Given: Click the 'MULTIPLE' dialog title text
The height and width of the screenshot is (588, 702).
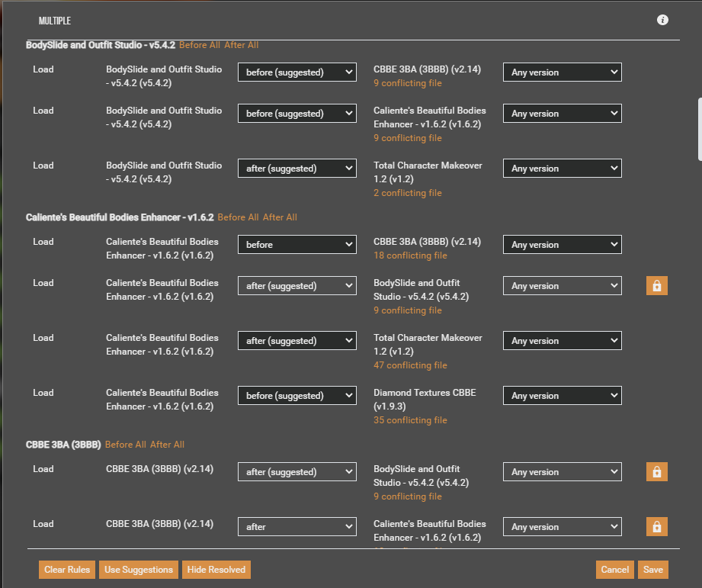Looking at the screenshot, I should [55, 21].
